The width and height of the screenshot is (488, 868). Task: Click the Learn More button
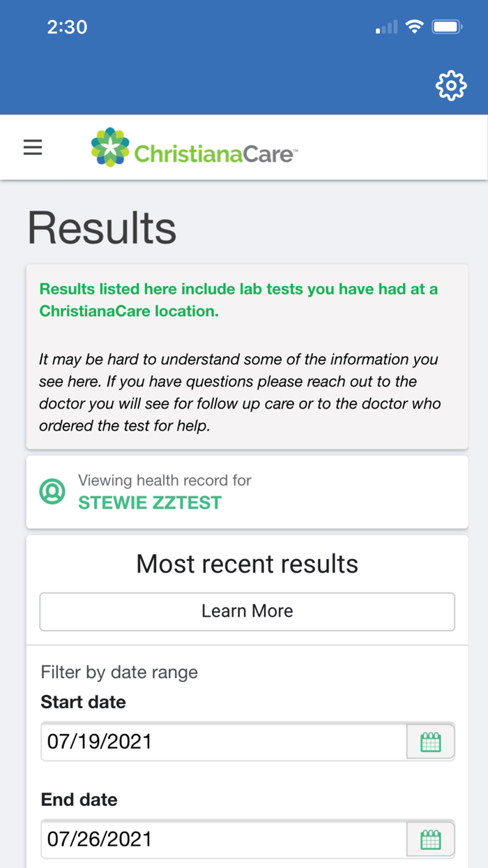coord(247,611)
